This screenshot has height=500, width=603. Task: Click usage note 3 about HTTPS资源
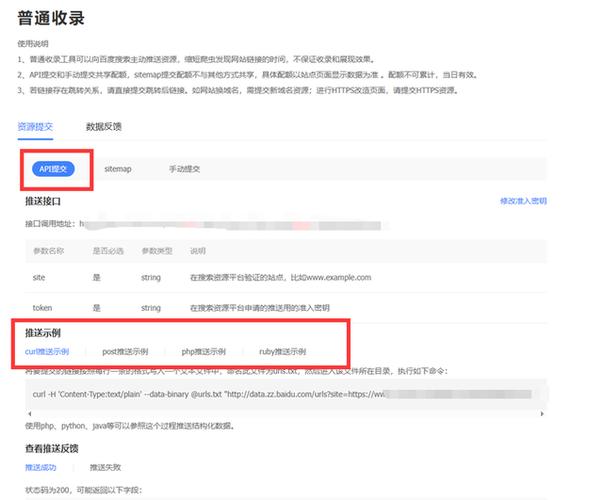coord(238,90)
